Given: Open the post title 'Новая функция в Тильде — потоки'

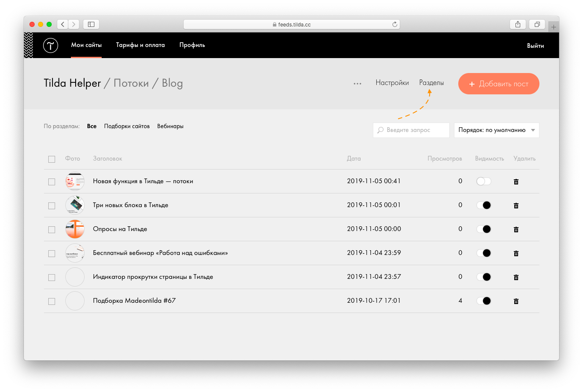Looking at the screenshot, I should point(143,181).
